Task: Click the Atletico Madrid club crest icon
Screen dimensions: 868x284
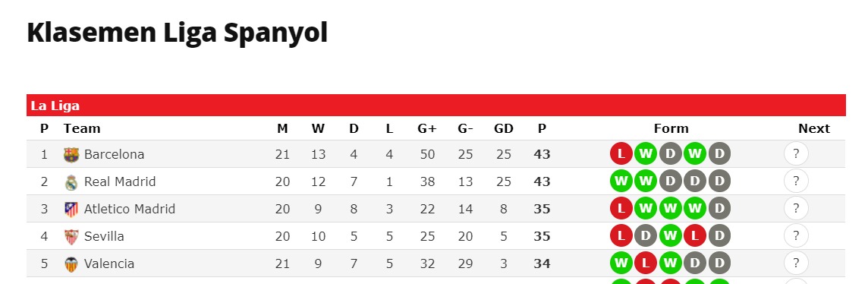Action: coord(71,210)
